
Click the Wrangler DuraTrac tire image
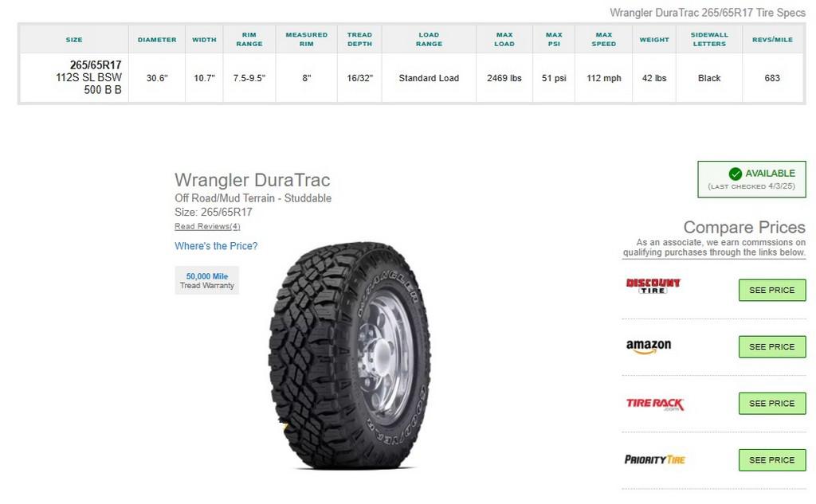(349, 356)
